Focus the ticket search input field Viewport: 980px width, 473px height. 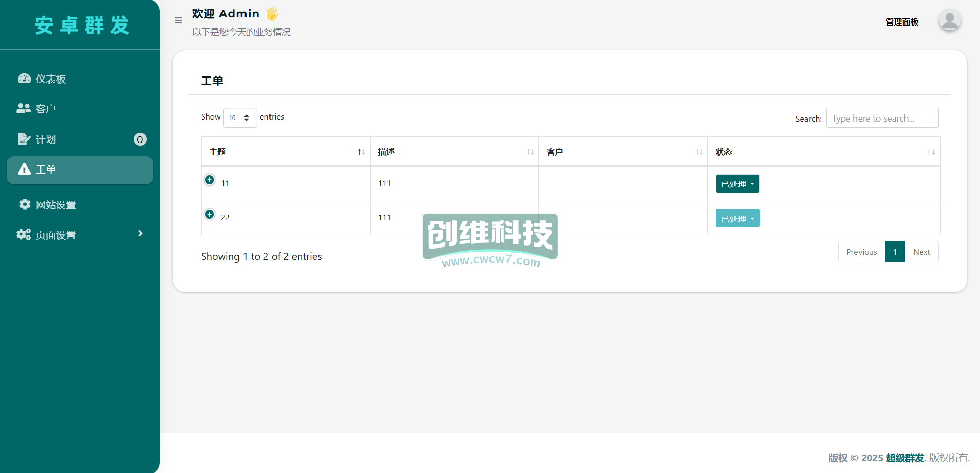pos(882,118)
